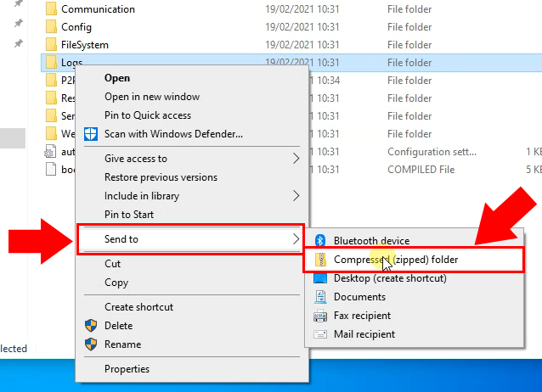Expand the Include in library arrow
542x392 pixels.
click(x=296, y=196)
